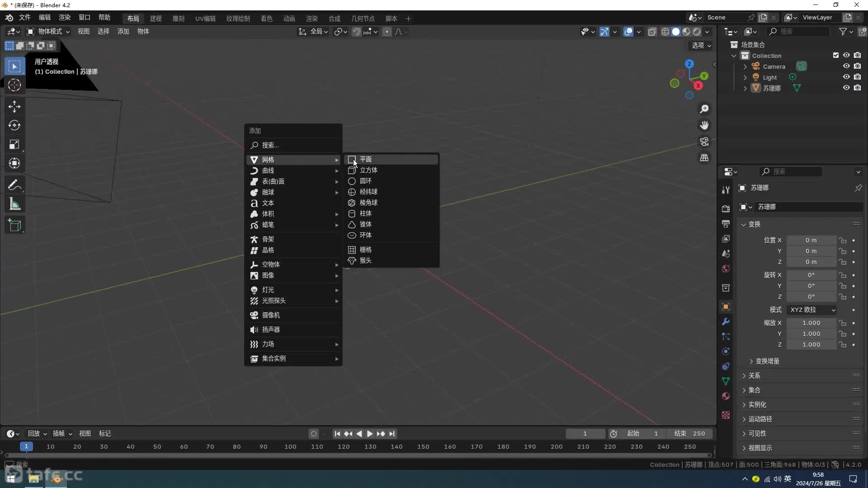Open the Particles properties tab
This screenshot has height=488, width=868.
[726, 337]
